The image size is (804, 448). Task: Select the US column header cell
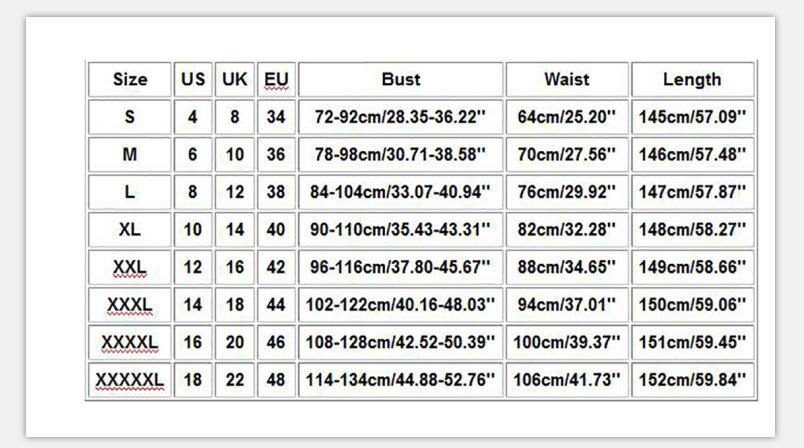coord(193,79)
